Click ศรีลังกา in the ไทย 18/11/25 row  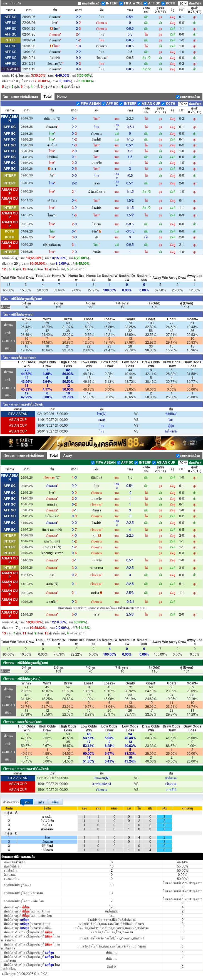click(52, 201)
